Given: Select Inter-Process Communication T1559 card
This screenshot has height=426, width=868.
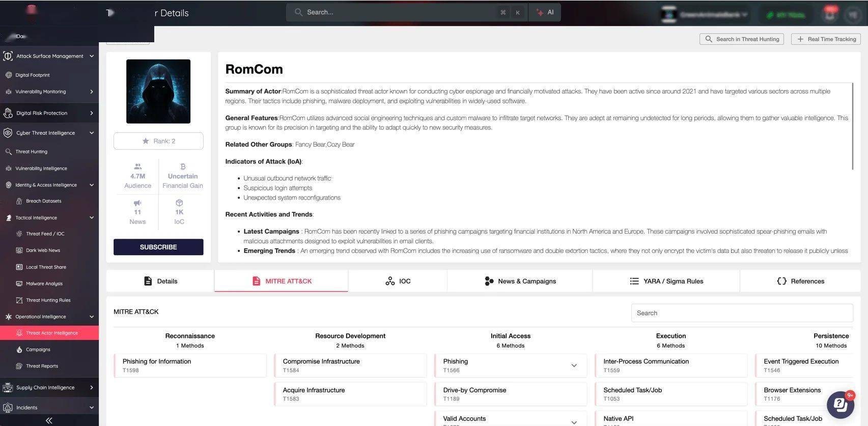Looking at the screenshot, I should coord(671,365).
